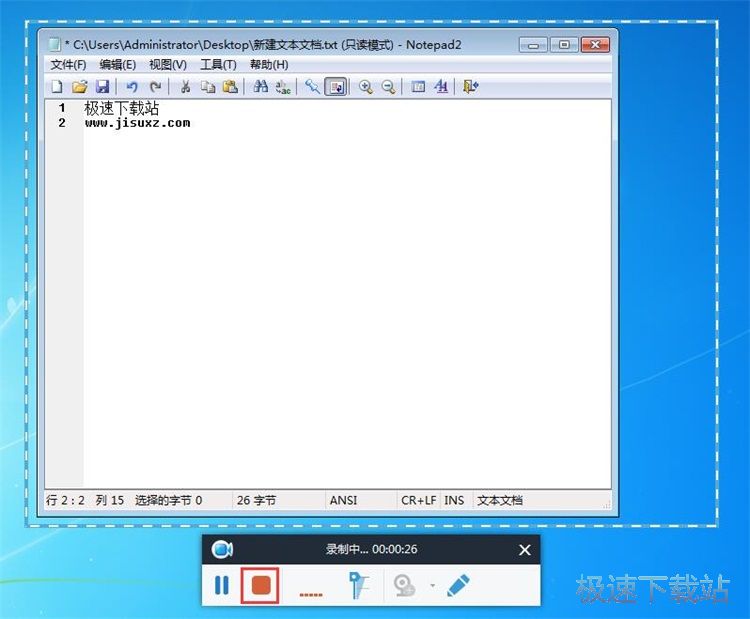The width and height of the screenshot is (750, 619).
Task: Toggle INS insert mode in status bar
Action: click(x=454, y=500)
